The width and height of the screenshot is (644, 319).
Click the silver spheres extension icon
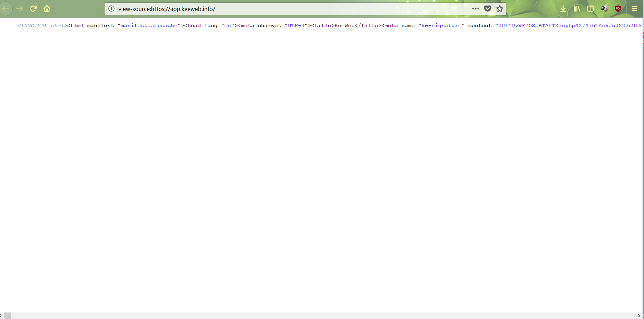tap(604, 9)
